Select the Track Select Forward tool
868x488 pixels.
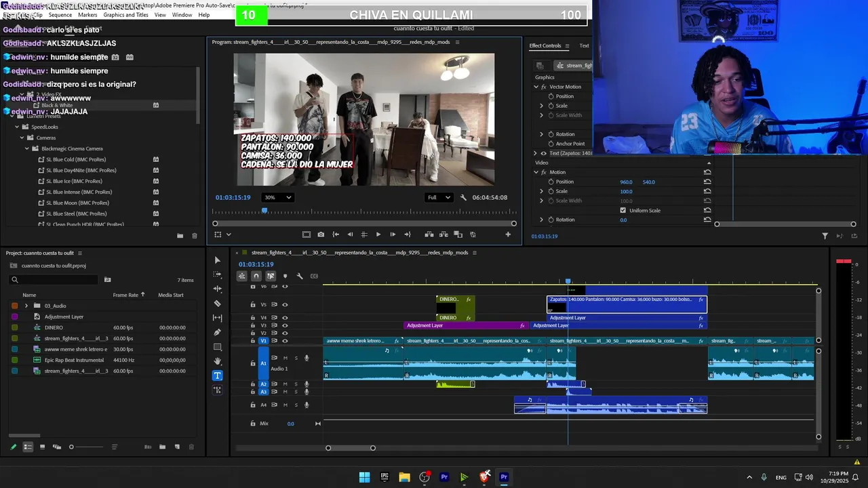[x=217, y=274]
